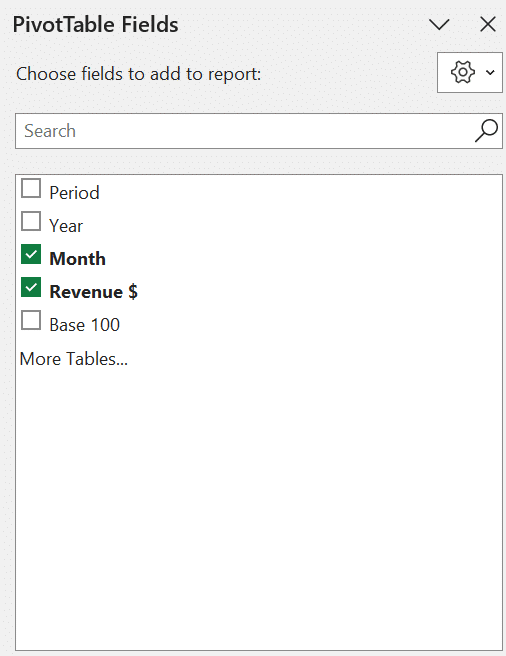Select the Revenue $ field label

(93, 292)
